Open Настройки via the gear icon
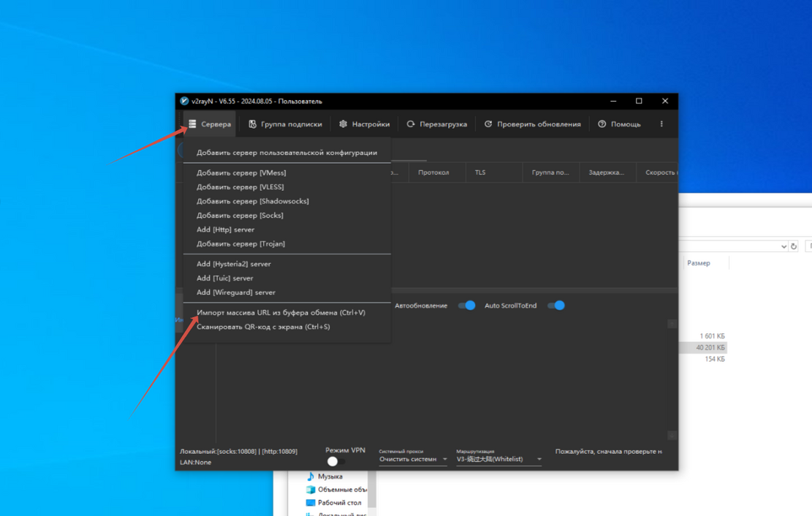812x516 pixels. [x=343, y=124]
